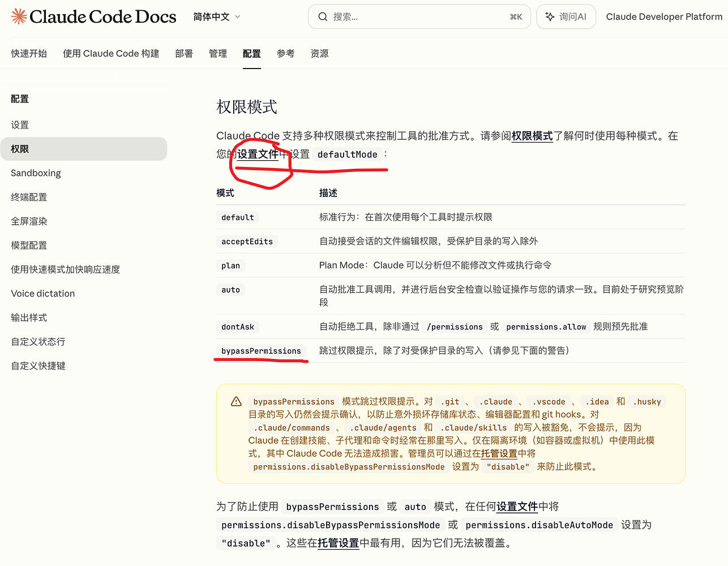This screenshot has height=566, width=728.
Task: Click the 权限模式 section heading
Action: point(247,107)
